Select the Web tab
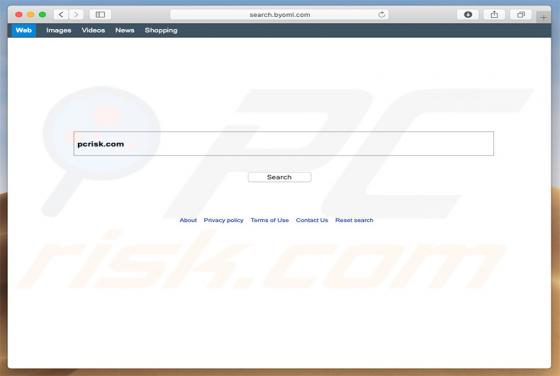Screen dimensions: 560x376 pos(24,30)
